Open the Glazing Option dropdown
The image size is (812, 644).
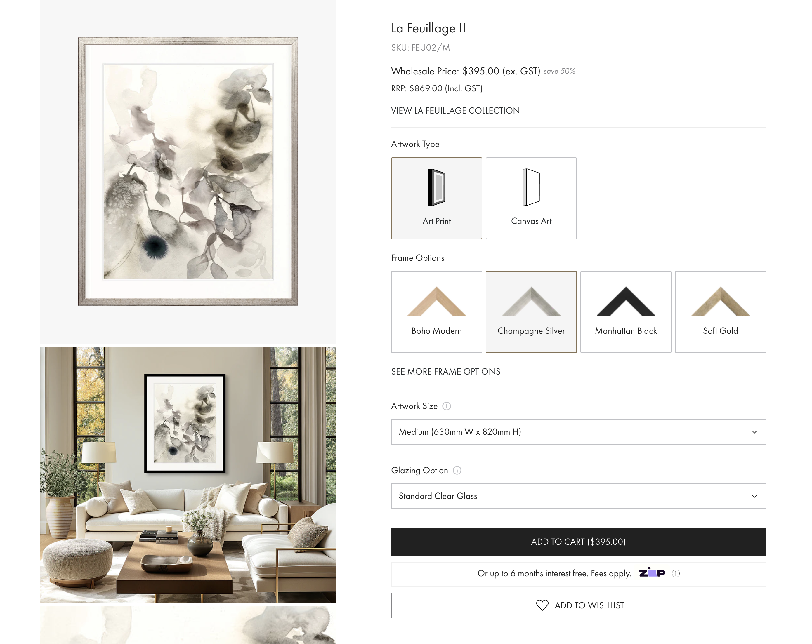(x=578, y=496)
